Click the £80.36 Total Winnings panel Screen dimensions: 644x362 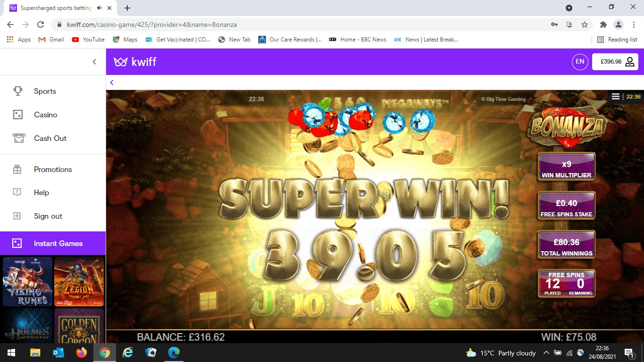pyautogui.click(x=566, y=245)
